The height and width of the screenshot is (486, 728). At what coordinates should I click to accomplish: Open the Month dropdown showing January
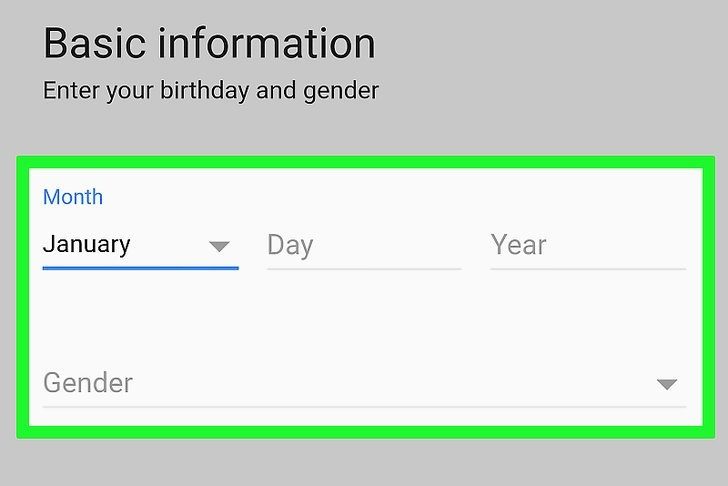(140, 245)
